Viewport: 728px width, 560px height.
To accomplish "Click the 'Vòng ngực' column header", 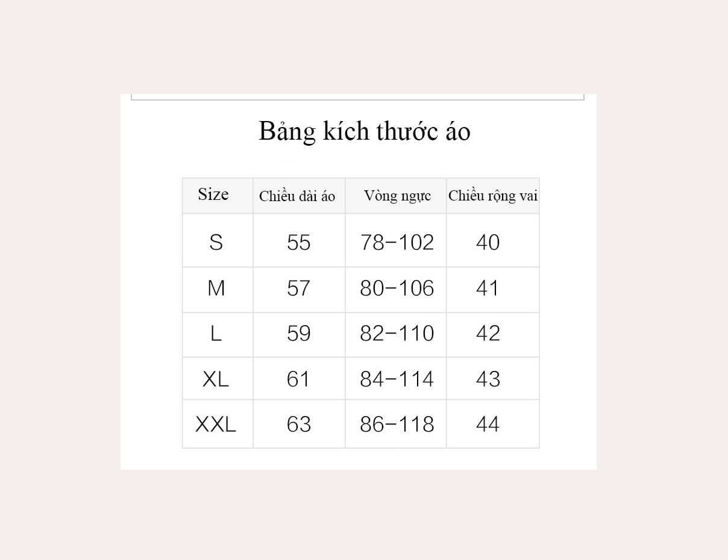I will click(x=397, y=196).
